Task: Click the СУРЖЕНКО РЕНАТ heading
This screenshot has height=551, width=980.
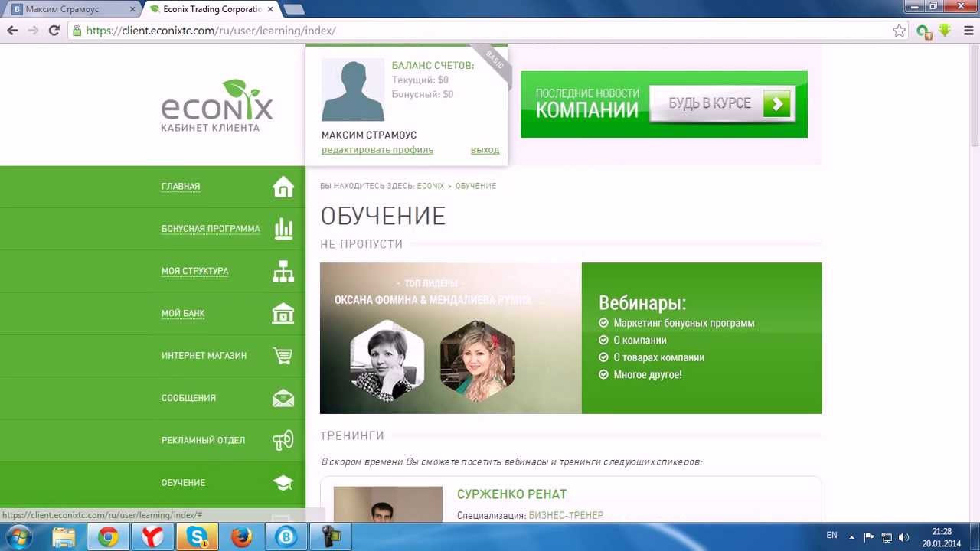Action: [x=511, y=494]
